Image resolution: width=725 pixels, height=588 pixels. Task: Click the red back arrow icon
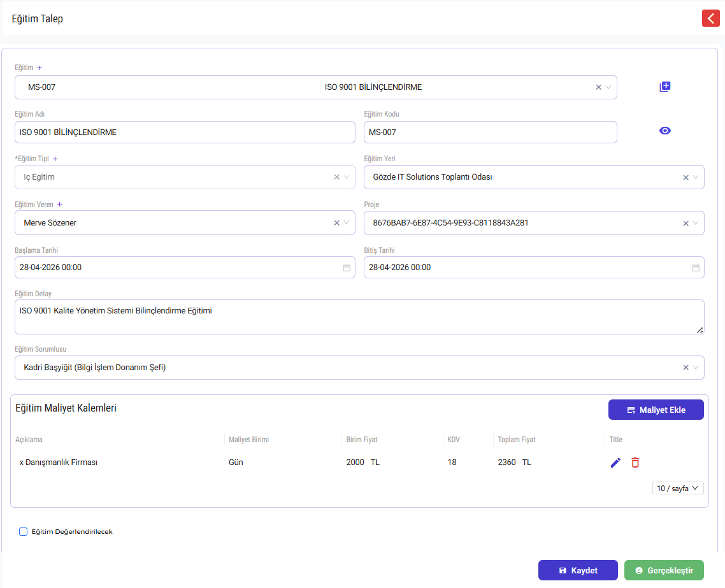pyautogui.click(x=711, y=18)
